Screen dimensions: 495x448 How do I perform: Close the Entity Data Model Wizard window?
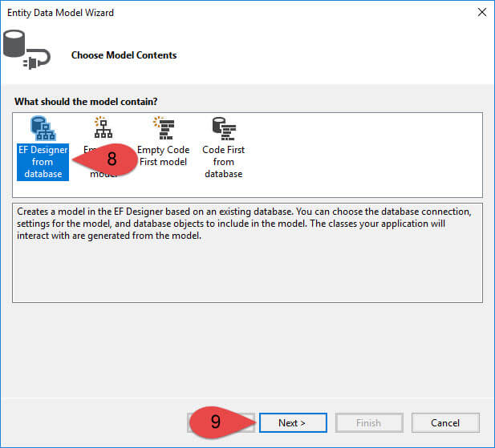[x=481, y=13]
